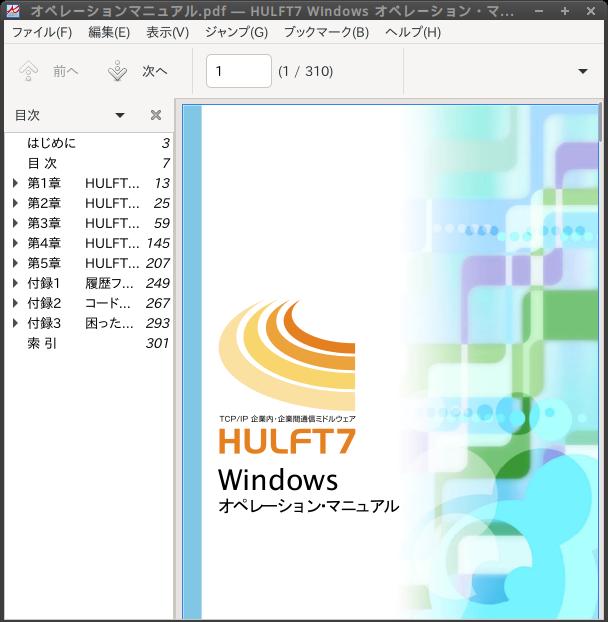The image size is (608, 622).
Task: Click the window maximize plus button
Action: tap(565, 11)
